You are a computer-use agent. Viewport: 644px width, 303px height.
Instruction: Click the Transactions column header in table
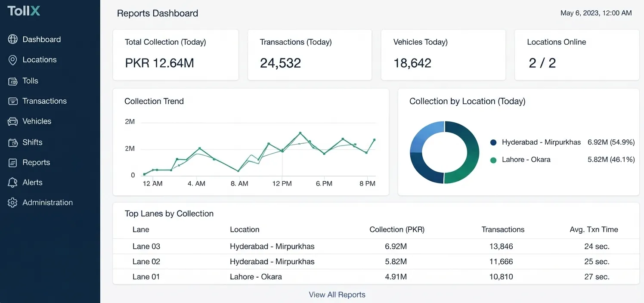(x=503, y=230)
